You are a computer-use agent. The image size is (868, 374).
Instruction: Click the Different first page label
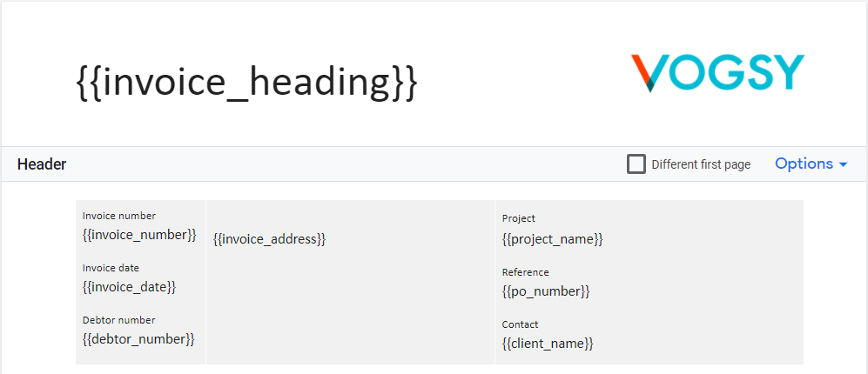coord(701,164)
